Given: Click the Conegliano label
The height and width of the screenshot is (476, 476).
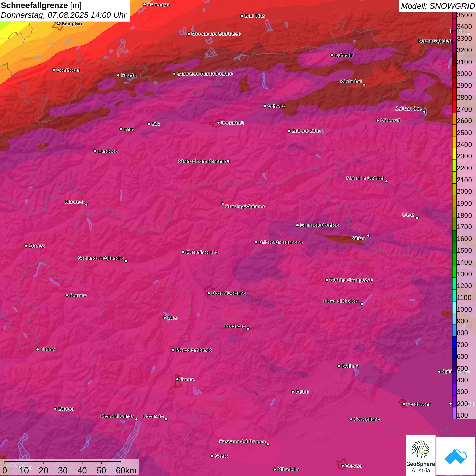Looking at the screenshot, I should (x=367, y=419).
